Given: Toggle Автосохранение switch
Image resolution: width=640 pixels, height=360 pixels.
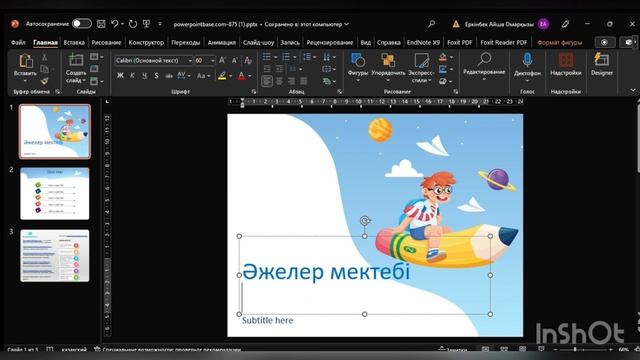Looking at the screenshot, I should (x=82, y=24).
